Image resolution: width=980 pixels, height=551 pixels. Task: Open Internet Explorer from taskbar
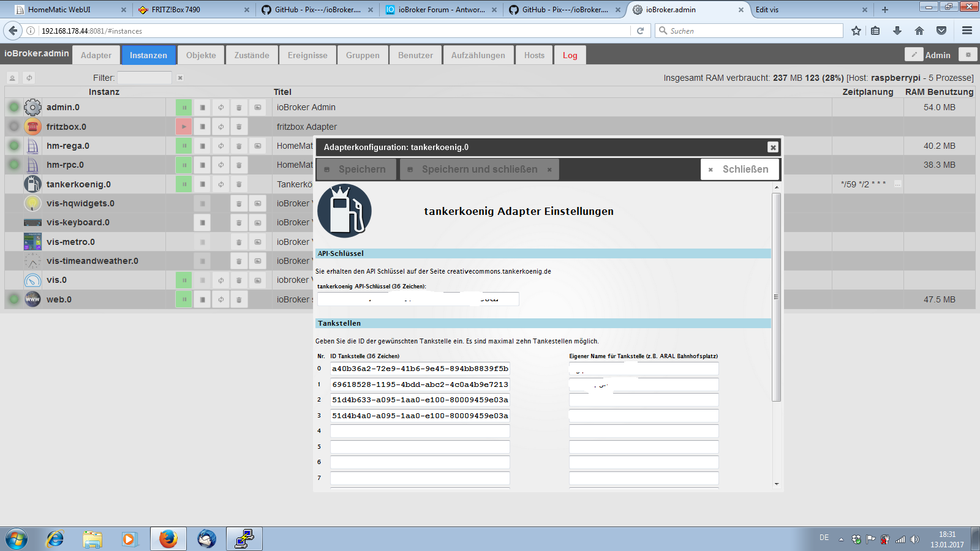(55, 539)
